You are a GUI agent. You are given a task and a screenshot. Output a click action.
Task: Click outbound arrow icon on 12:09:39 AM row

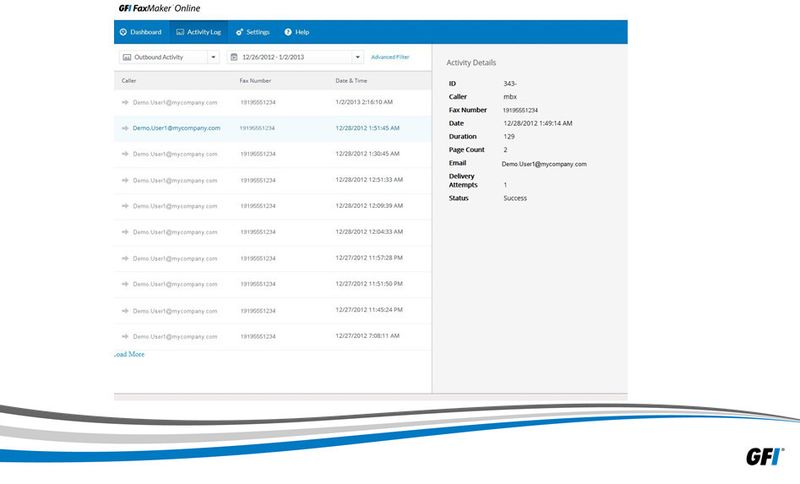point(125,206)
